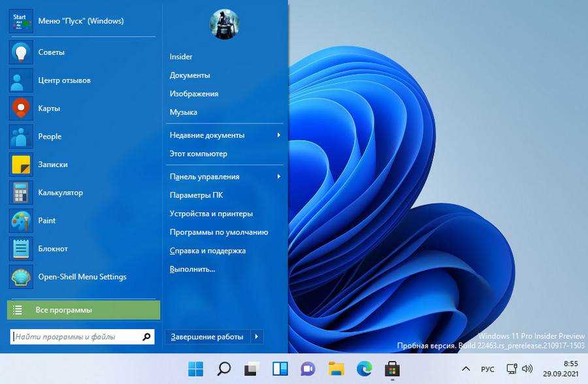
Task: Click the Карты label text
Action: pyautogui.click(x=49, y=108)
